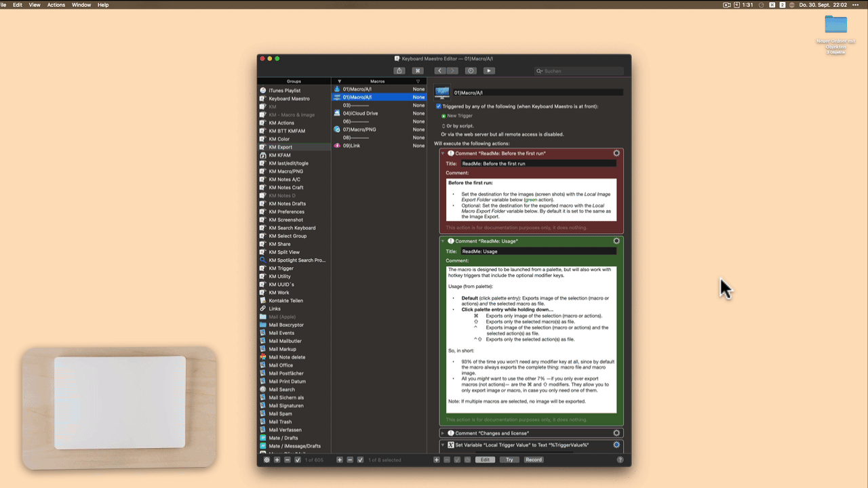Add a new macro with plus button
Image resolution: width=868 pixels, height=488 pixels.
pyautogui.click(x=340, y=460)
